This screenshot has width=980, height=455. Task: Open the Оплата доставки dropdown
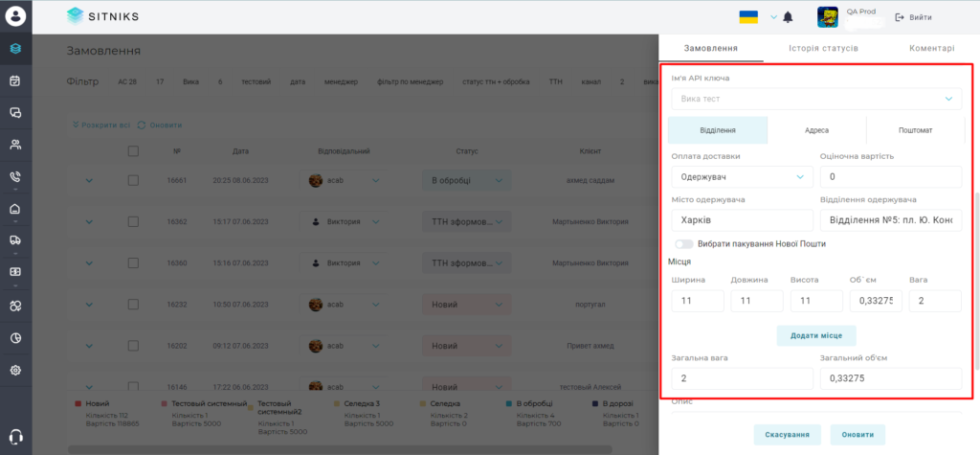pyautogui.click(x=742, y=177)
